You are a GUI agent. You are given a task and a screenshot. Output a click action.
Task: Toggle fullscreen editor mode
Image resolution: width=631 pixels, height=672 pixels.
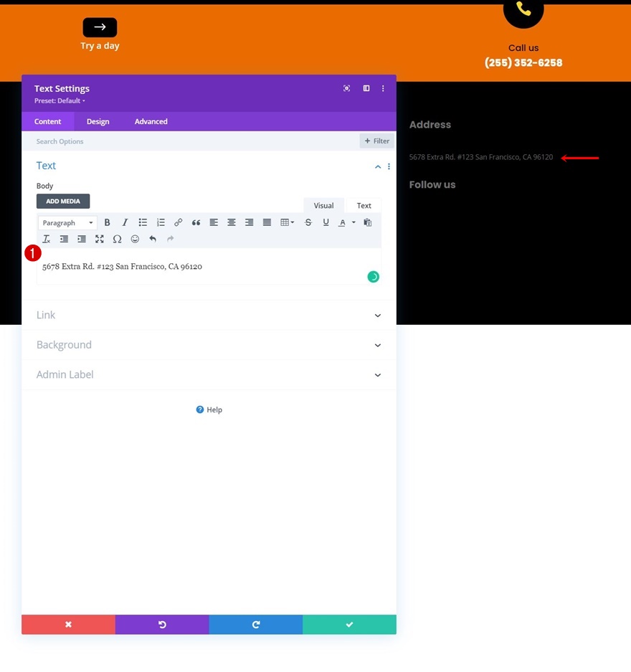(100, 239)
